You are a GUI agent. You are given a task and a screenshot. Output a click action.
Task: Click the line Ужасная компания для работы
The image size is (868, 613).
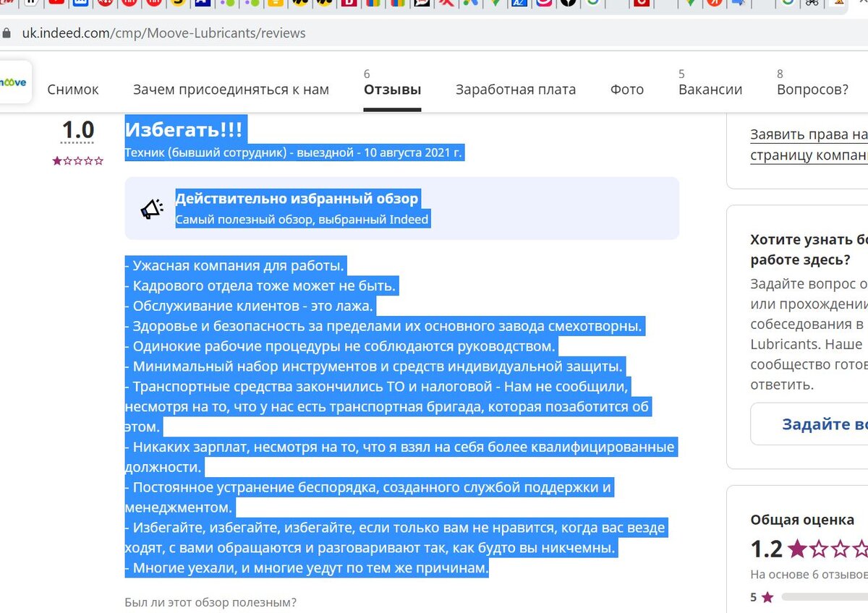point(236,265)
